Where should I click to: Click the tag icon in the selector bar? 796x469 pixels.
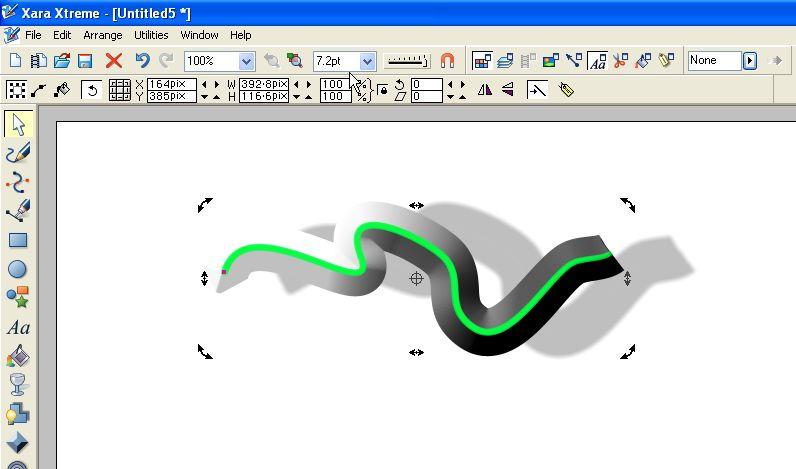coord(566,90)
